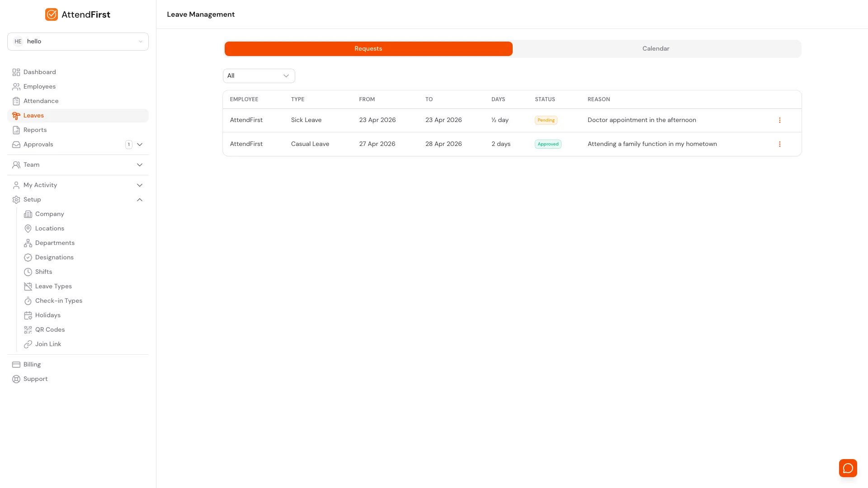The width and height of the screenshot is (868, 488).
Task: Open the hello workspace selector
Action: tap(78, 42)
